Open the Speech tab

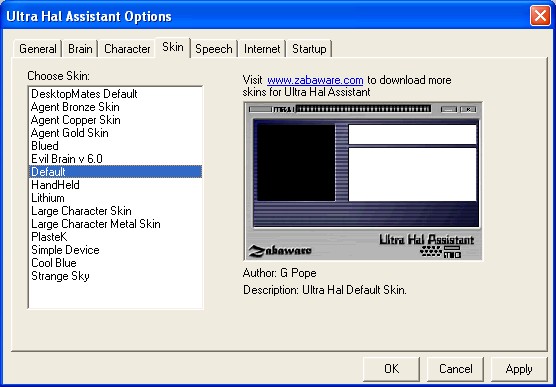tap(214, 49)
